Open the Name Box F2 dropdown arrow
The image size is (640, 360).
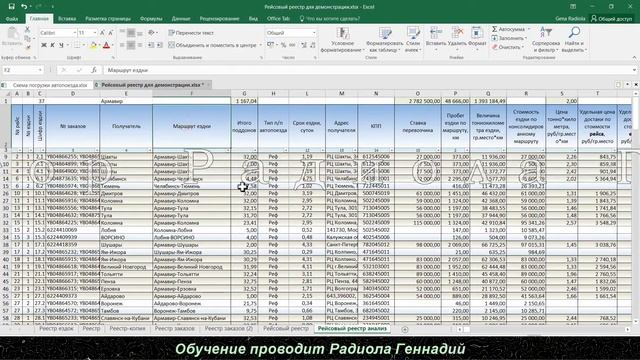pyautogui.click(x=40, y=70)
